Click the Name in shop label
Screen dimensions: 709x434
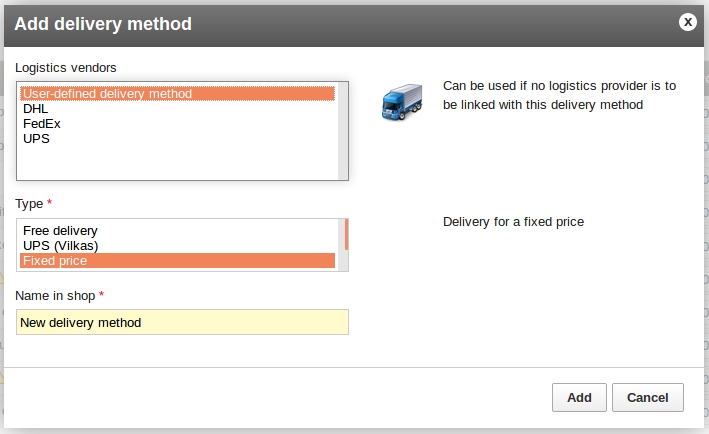[x=55, y=296]
